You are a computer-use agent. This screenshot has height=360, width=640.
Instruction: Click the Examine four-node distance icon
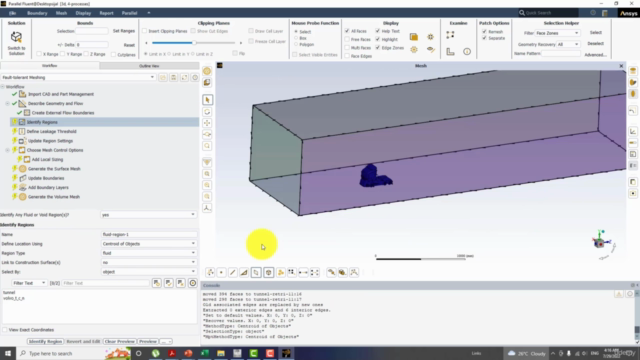coord(450,36)
